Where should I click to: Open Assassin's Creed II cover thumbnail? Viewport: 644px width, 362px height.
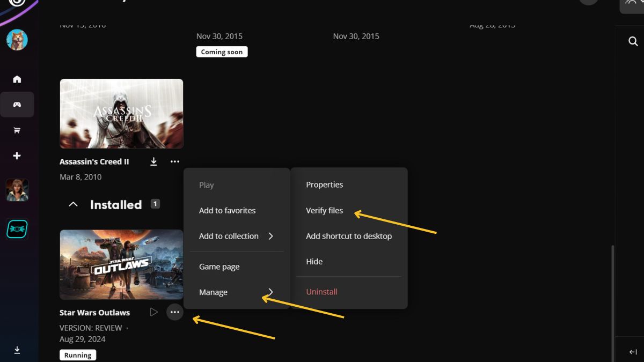[121, 114]
